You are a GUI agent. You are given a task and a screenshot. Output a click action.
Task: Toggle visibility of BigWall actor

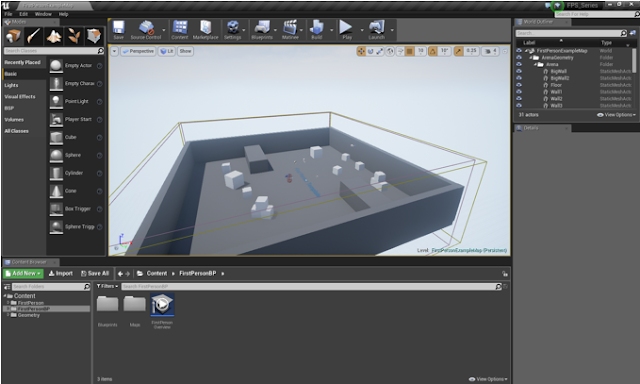pyautogui.click(x=519, y=71)
